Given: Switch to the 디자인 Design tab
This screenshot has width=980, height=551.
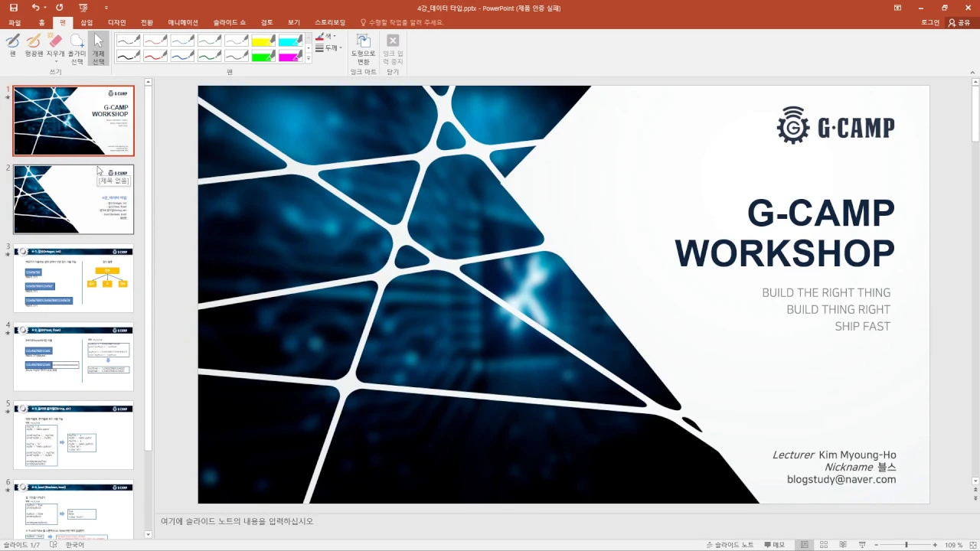Looking at the screenshot, I should (x=116, y=23).
